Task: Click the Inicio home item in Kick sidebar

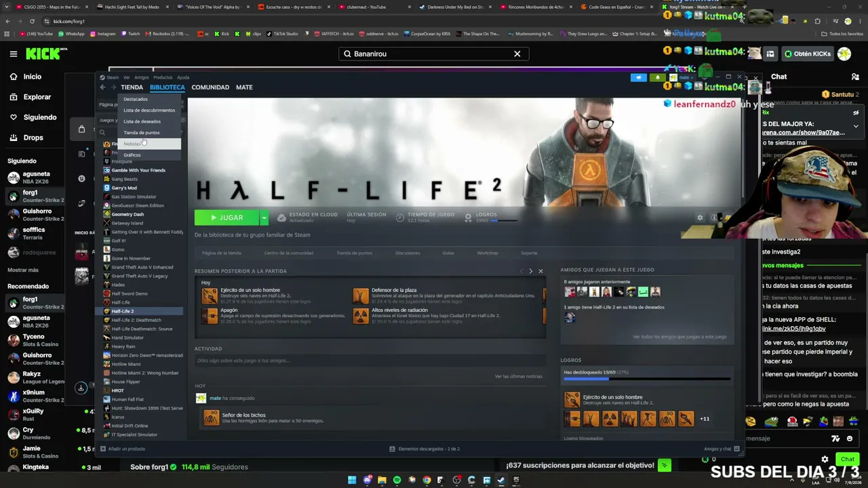Action: (x=26, y=77)
